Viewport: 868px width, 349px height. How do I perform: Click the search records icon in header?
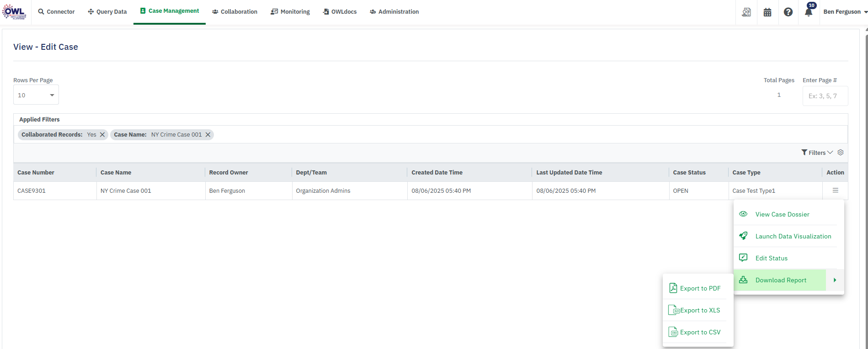click(746, 12)
